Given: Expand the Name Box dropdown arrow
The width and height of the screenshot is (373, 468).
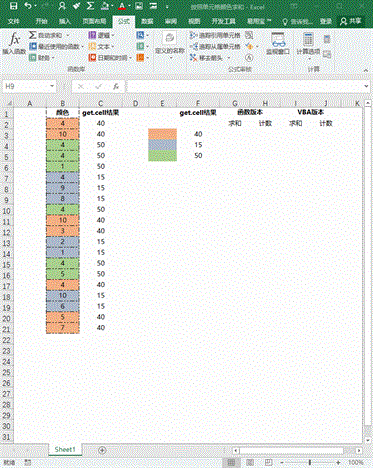Looking at the screenshot, I should tap(52, 86).
